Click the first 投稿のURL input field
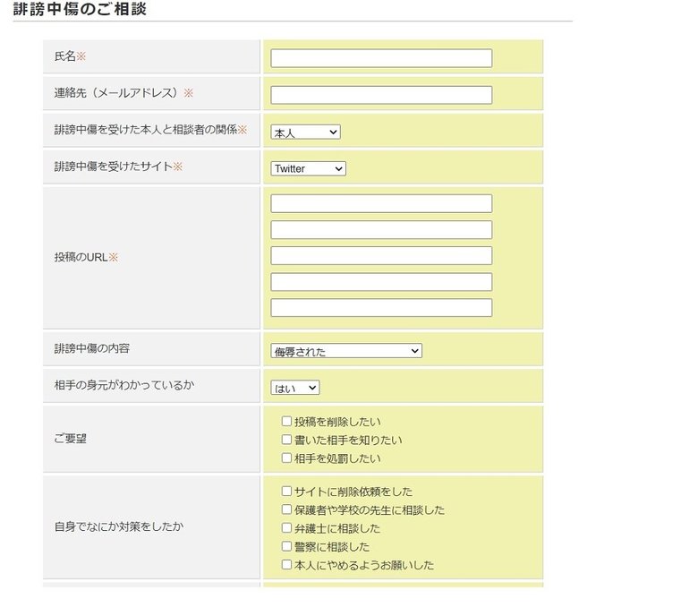Viewport: 698px width, 616px height. [x=381, y=203]
